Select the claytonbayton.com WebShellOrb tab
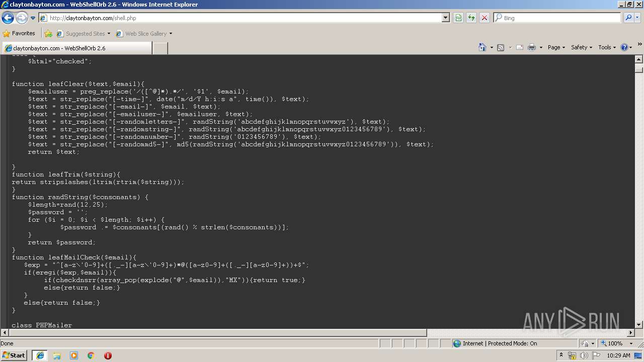644x362 pixels. 76,48
